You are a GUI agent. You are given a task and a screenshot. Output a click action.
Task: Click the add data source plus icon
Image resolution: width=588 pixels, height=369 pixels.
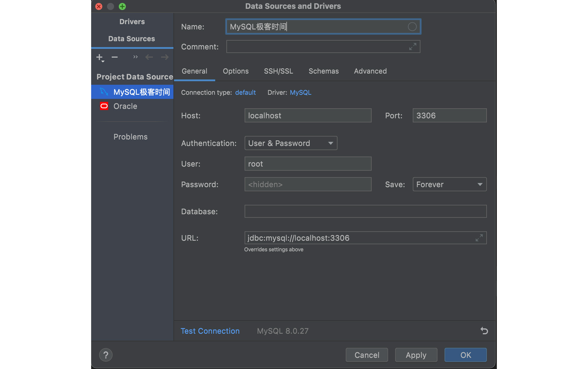[x=100, y=57]
